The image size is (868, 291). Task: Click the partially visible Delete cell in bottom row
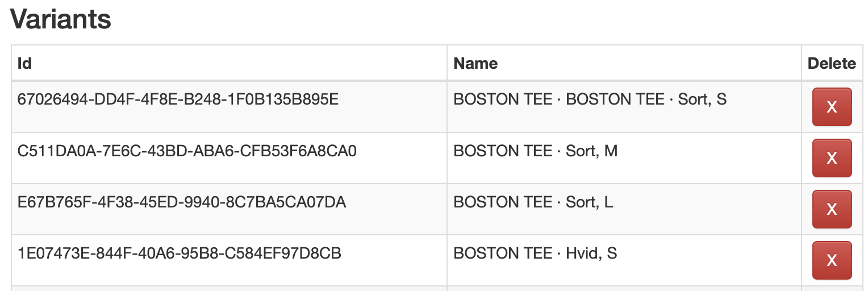pos(832,288)
